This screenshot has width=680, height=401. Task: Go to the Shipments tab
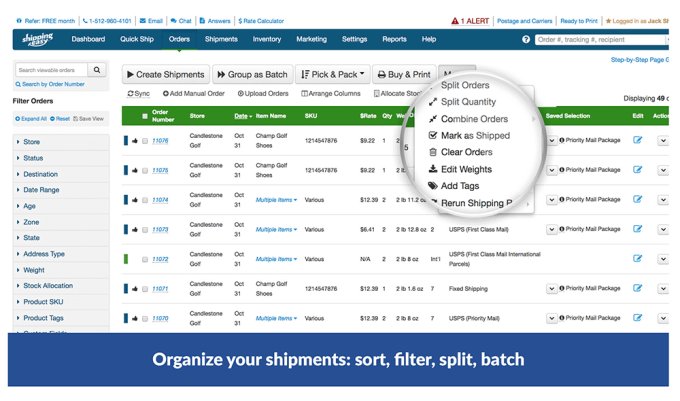pyautogui.click(x=221, y=39)
